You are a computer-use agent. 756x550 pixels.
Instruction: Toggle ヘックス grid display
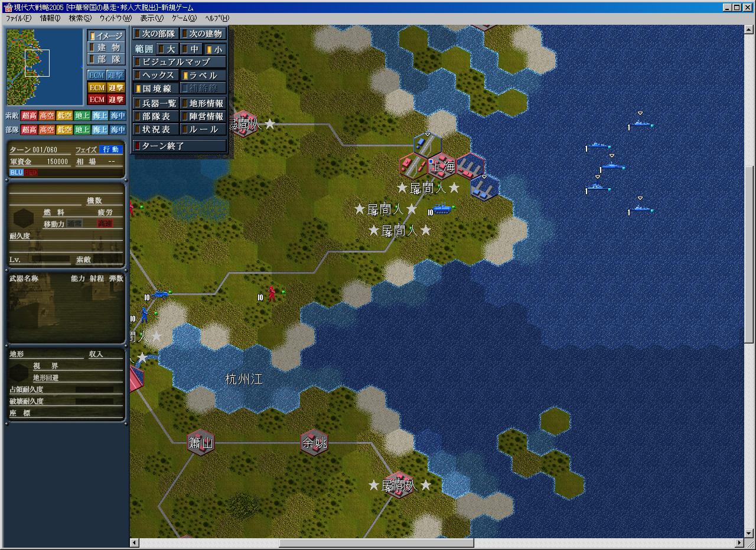(x=156, y=76)
